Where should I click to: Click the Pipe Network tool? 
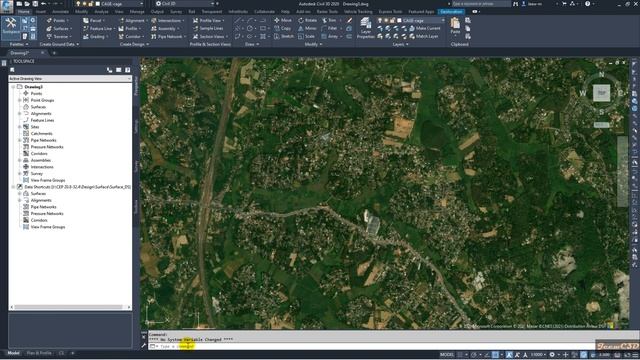(x=168, y=37)
